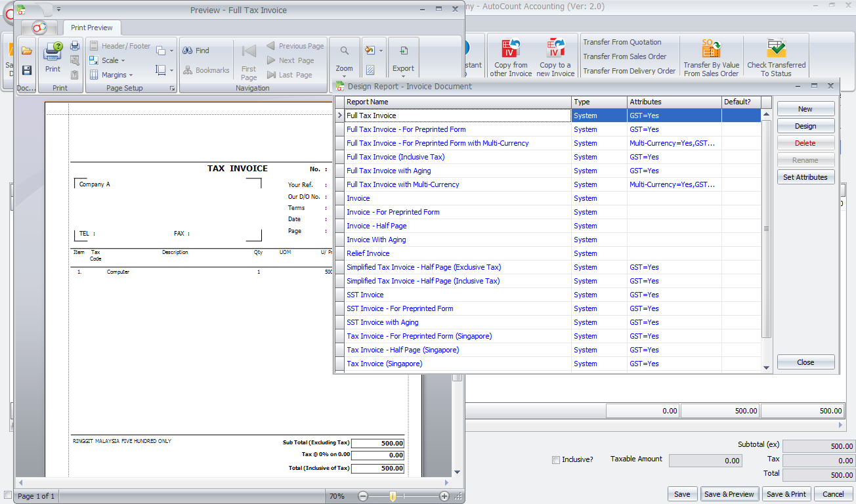Screen dimensions: 856x504
Task: Open the page orientation dropdown arrow
Action: point(172,51)
